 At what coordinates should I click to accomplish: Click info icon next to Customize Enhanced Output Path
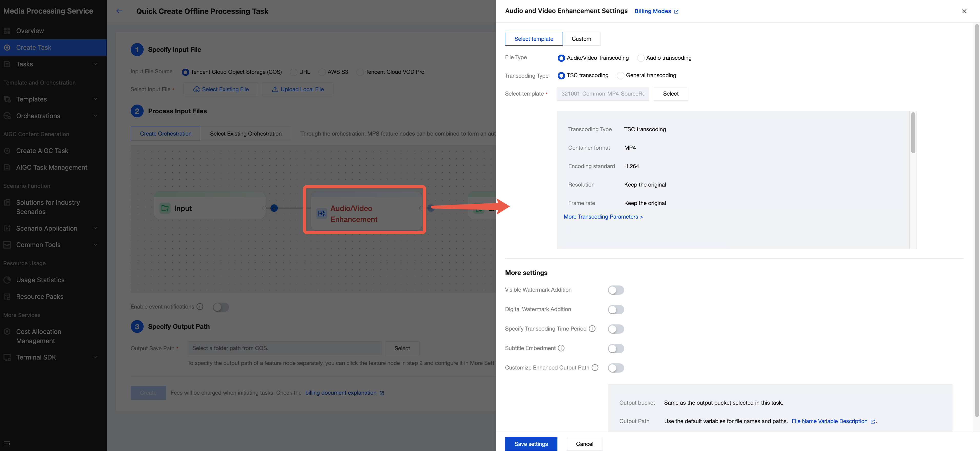(595, 367)
